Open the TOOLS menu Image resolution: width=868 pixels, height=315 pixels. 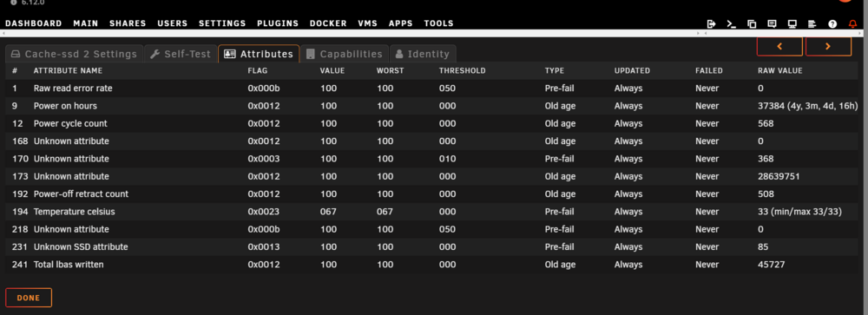(439, 23)
